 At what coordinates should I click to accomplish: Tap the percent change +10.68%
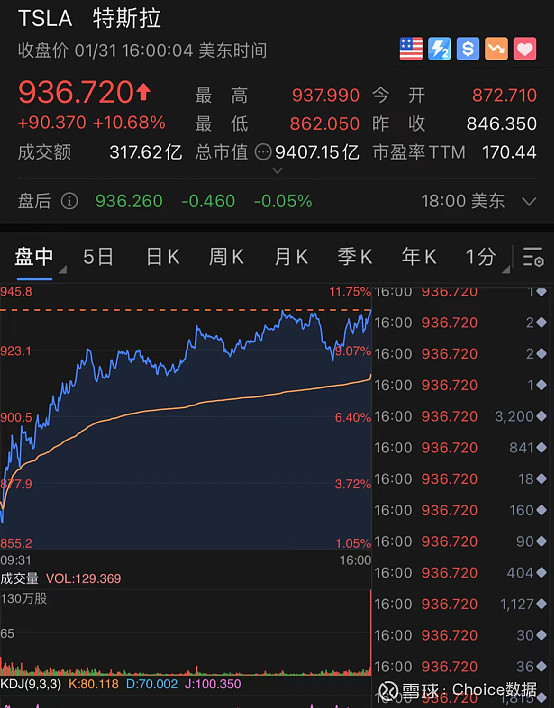[x=129, y=122]
